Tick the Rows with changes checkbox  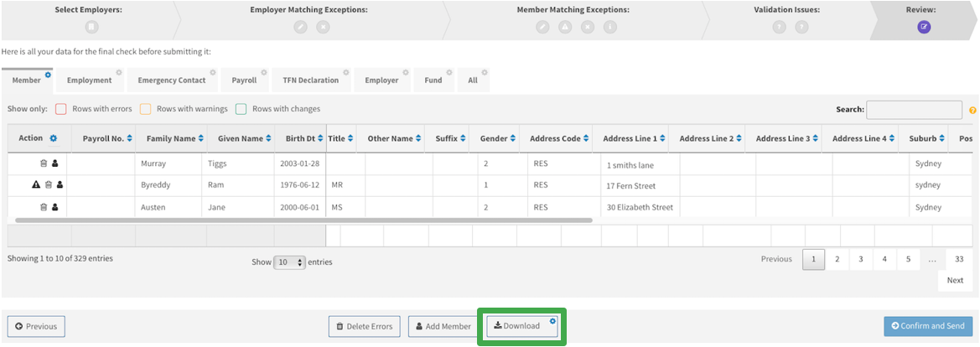coord(241,109)
